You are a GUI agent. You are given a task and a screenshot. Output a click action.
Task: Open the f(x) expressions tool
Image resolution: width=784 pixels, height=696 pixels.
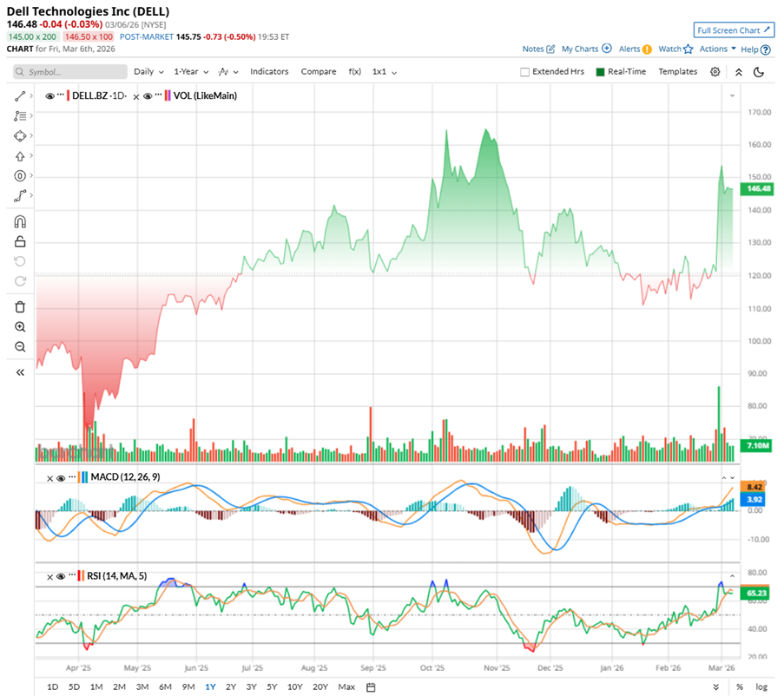(354, 71)
